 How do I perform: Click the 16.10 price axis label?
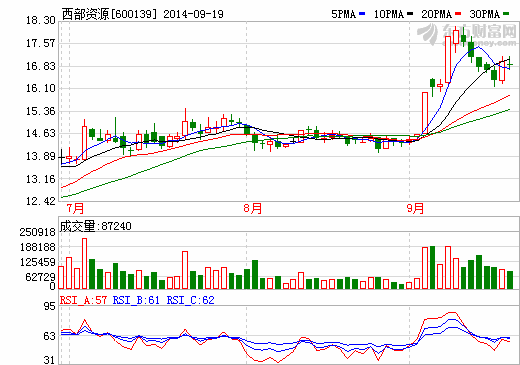(x=41, y=88)
